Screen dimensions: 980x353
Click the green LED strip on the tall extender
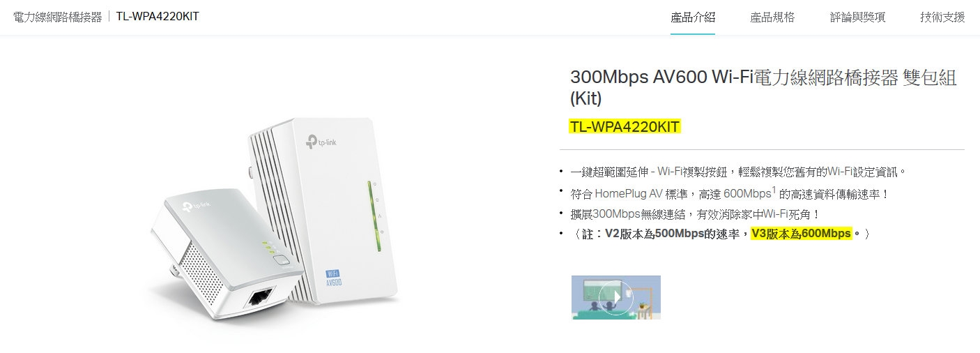coord(368,216)
